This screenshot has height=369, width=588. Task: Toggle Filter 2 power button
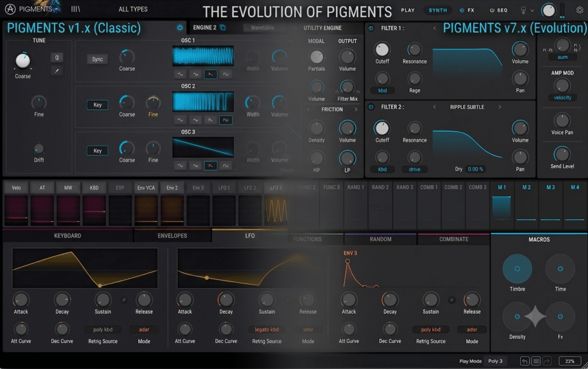tap(371, 107)
